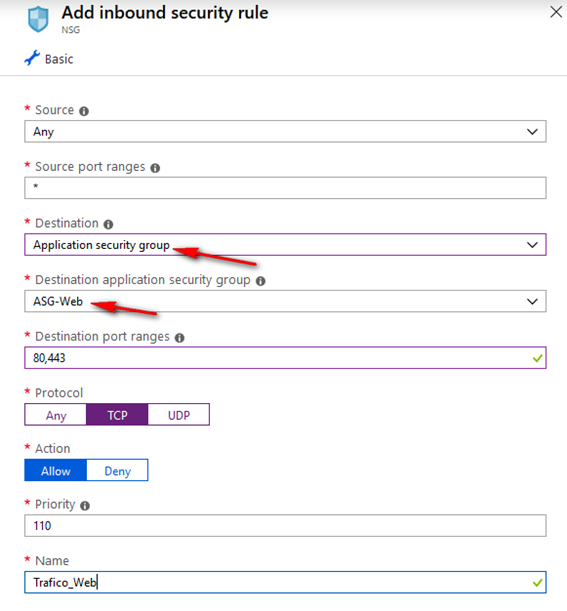Show info tooltip next to Destination label
Image resolution: width=567 pixels, height=611 pixels.
[108, 224]
